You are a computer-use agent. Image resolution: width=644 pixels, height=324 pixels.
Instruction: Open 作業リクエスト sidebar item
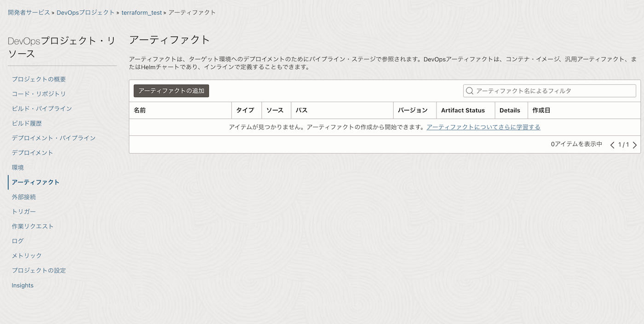point(33,226)
